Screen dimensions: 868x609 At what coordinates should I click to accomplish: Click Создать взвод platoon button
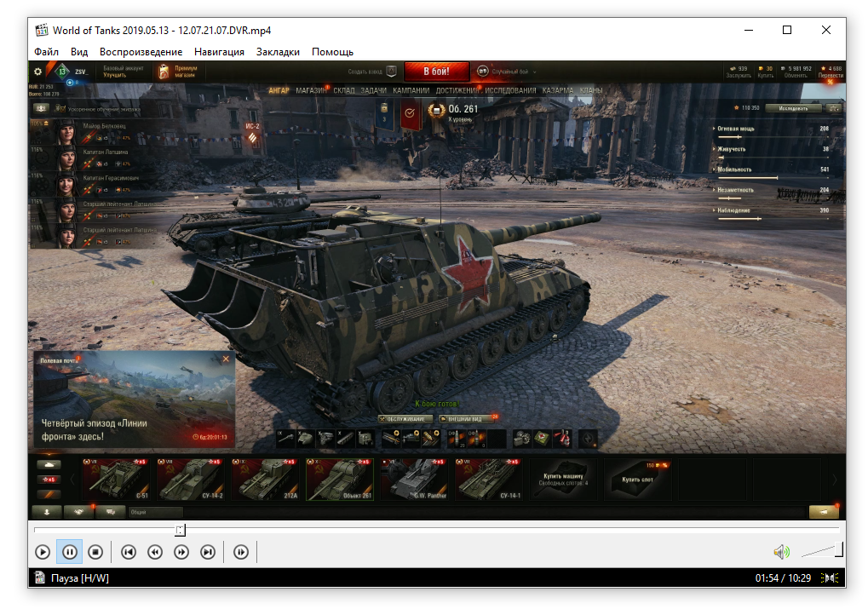pyautogui.click(x=372, y=72)
